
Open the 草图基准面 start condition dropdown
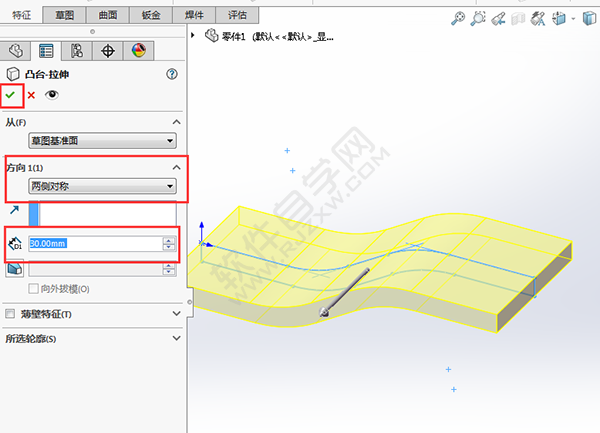click(103, 141)
